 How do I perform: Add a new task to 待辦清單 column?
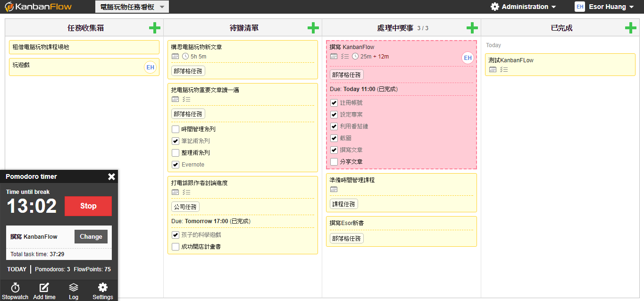[313, 28]
